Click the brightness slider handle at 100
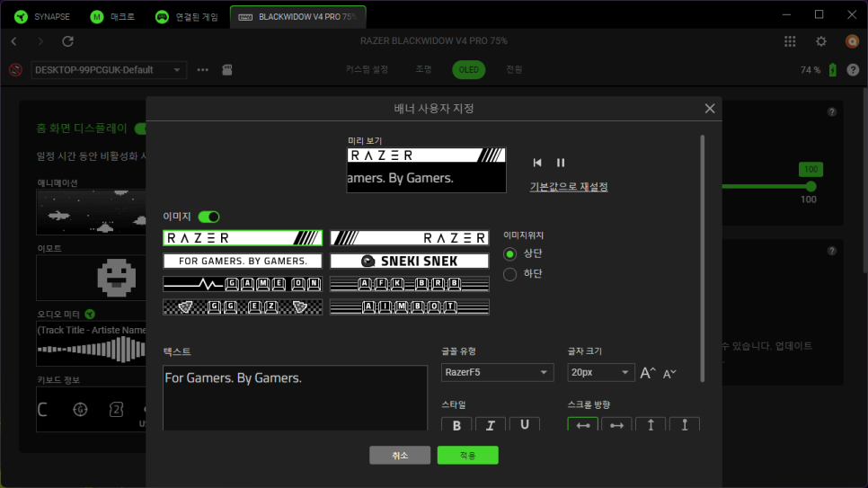 (x=811, y=186)
